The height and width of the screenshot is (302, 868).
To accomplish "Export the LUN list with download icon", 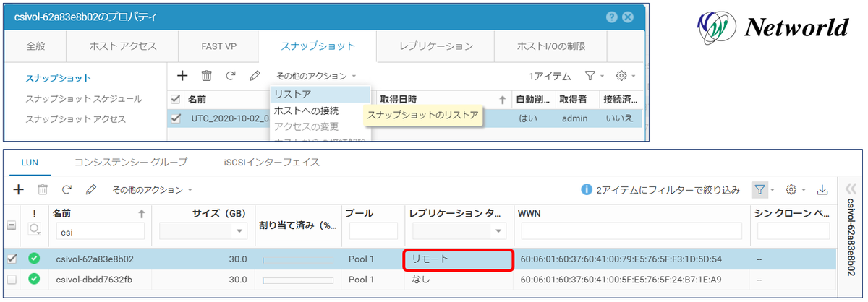I will (822, 190).
